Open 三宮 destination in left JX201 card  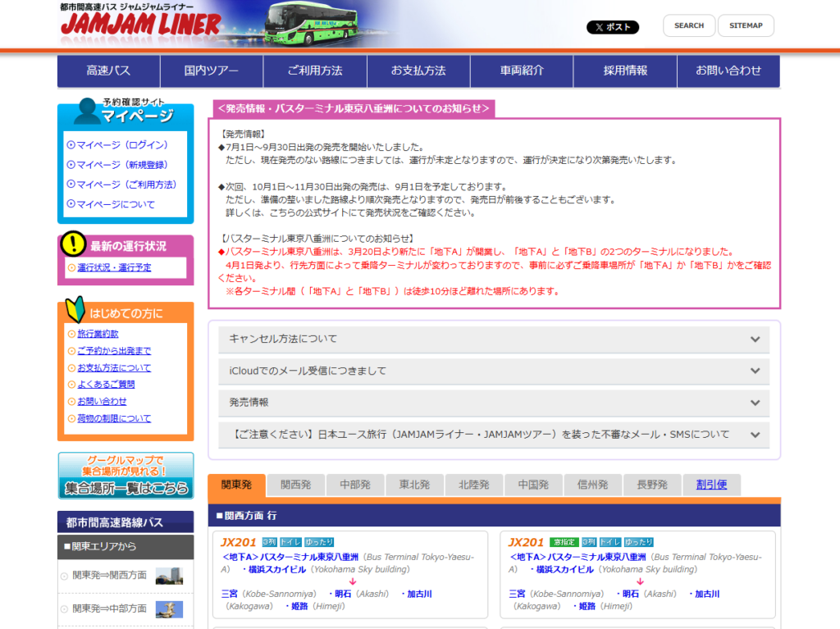click(x=230, y=595)
